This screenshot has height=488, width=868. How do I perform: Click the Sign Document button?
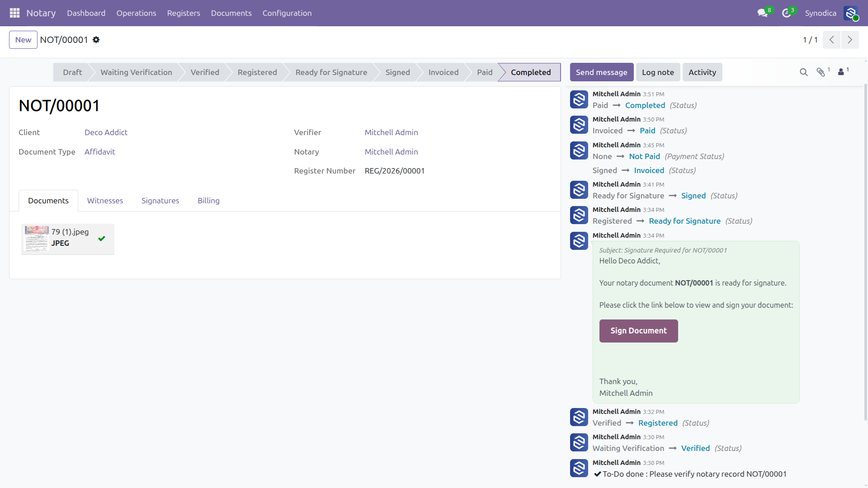click(x=638, y=331)
